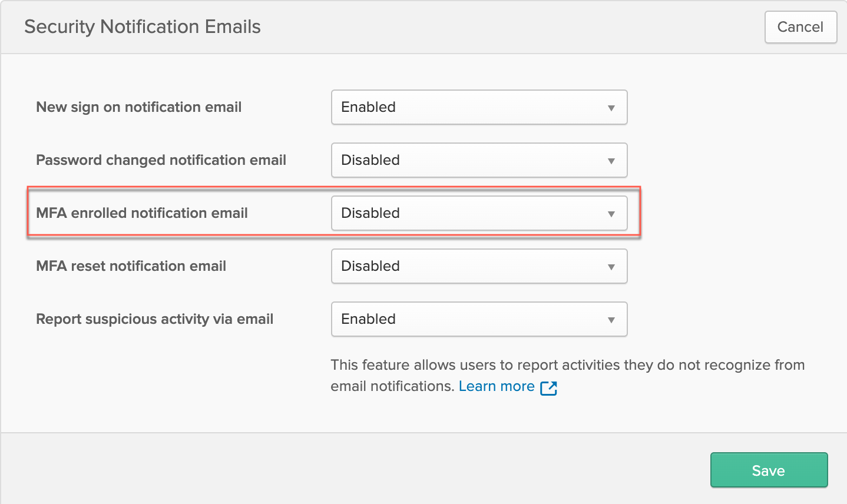The height and width of the screenshot is (504, 847).
Task: Open MFA enrolled notification email dropdown
Action: point(479,213)
